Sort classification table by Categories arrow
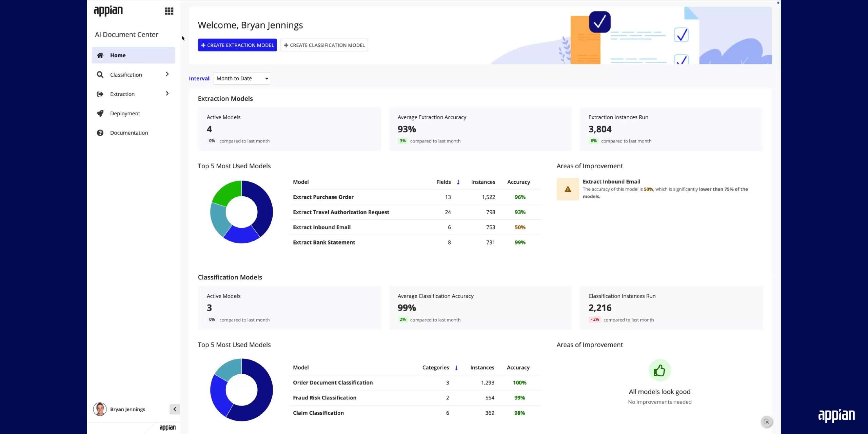This screenshot has height=434, width=868. (456, 368)
